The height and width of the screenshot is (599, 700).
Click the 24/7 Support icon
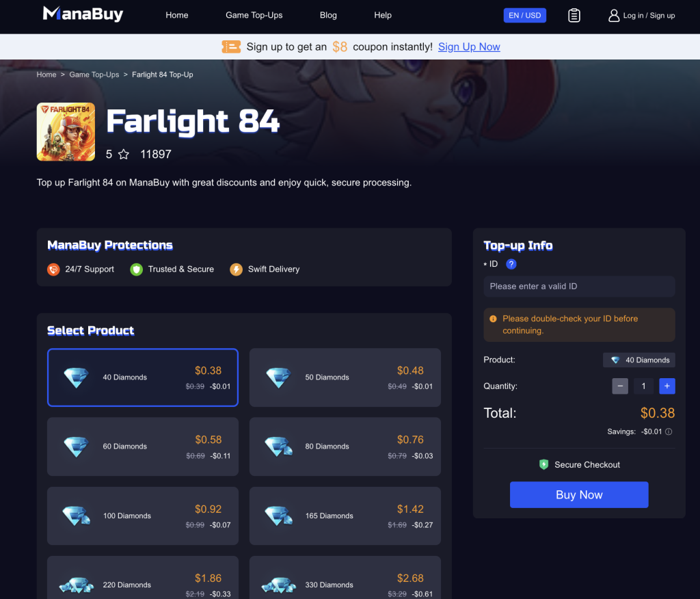pyautogui.click(x=53, y=269)
